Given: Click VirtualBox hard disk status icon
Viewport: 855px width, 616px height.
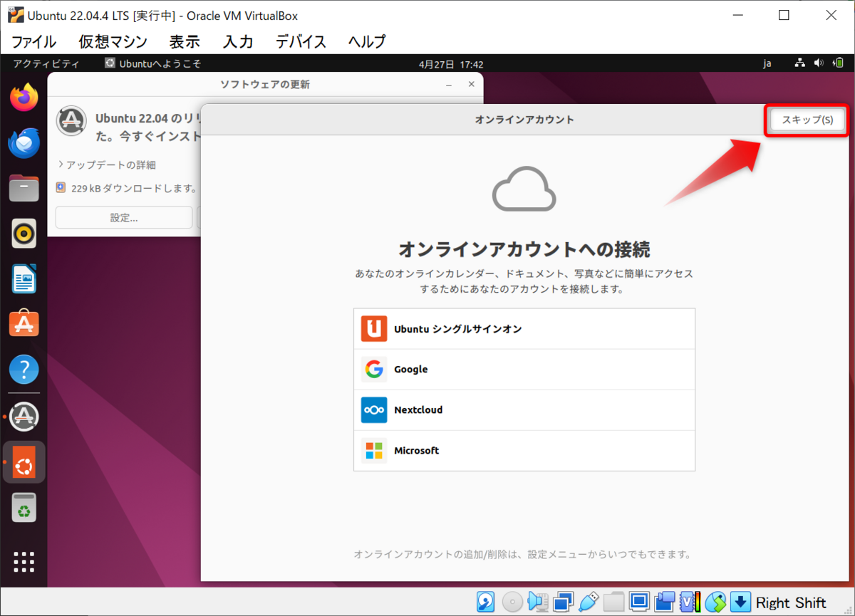Looking at the screenshot, I should [486, 602].
